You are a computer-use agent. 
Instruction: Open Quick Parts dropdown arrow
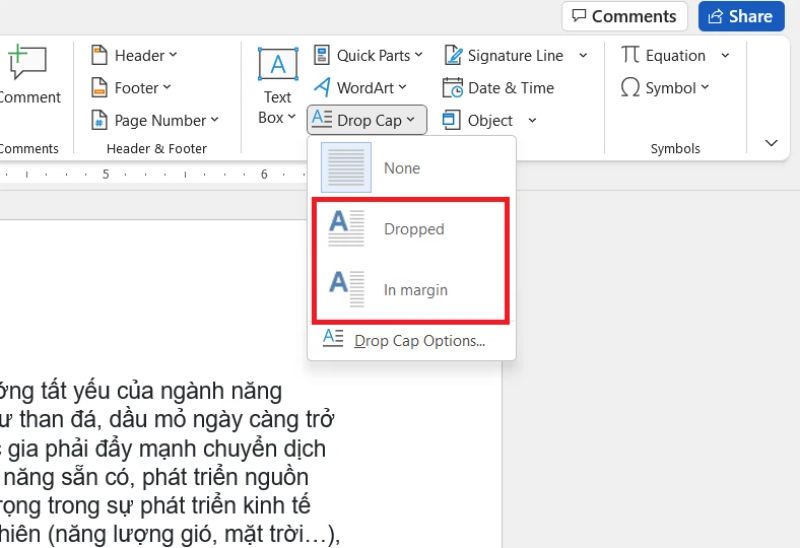coord(418,55)
